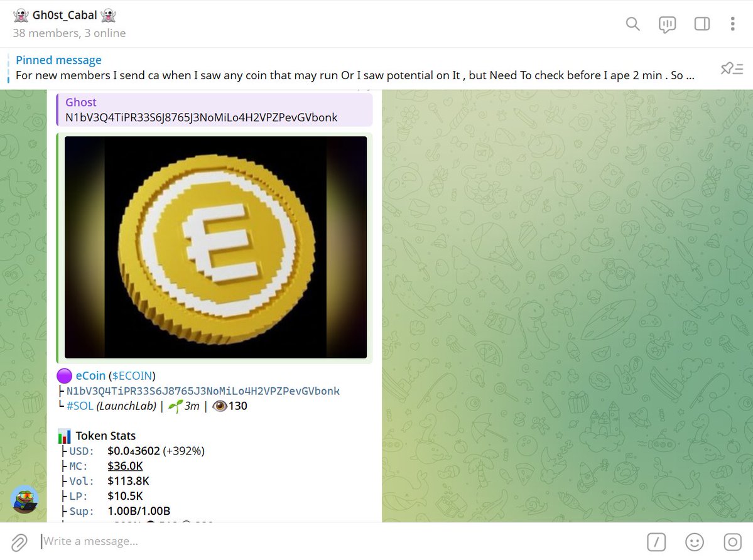Attach a file with the paperclip icon
This screenshot has width=753, height=560.
[19, 542]
